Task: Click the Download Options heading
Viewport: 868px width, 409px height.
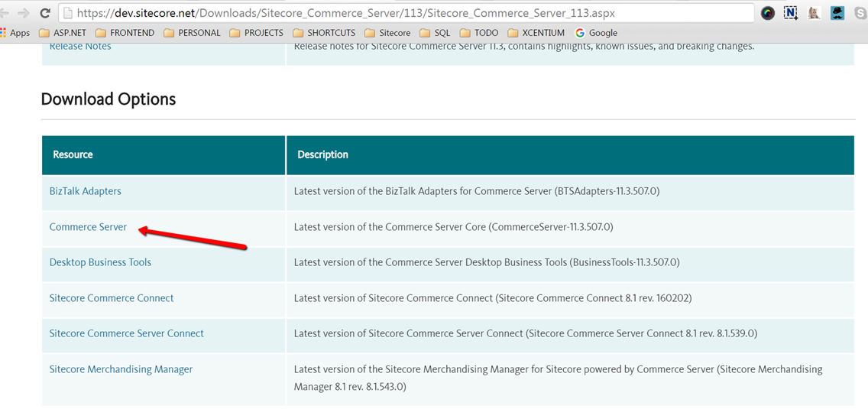Action: tap(108, 99)
